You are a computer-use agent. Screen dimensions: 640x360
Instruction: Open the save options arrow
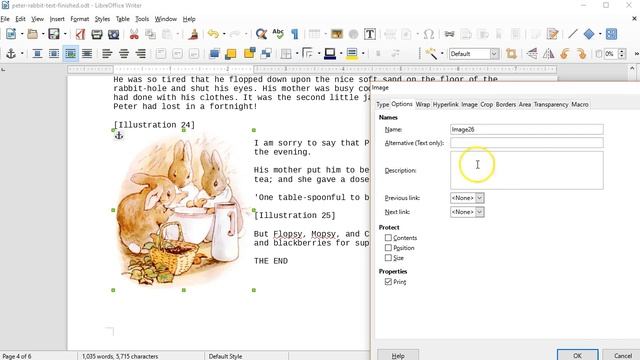(x=65, y=34)
